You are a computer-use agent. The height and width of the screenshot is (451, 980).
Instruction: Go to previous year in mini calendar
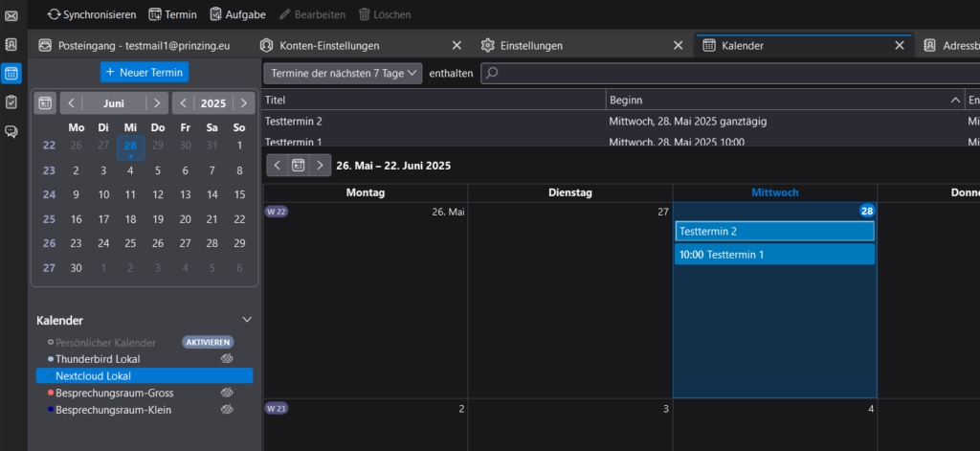[184, 103]
